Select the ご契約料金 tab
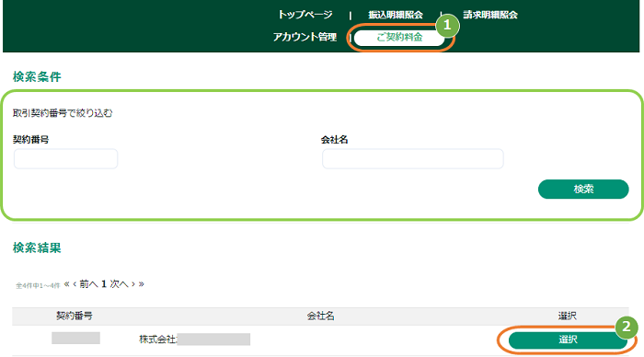The height and width of the screenshot is (357, 644). coord(399,38)
